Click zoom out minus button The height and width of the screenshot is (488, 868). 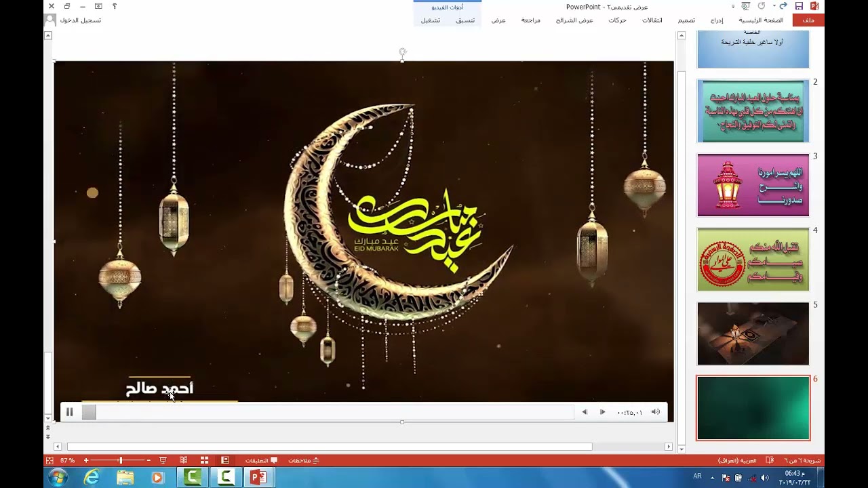pyautogui.click(x=149, y=461)
